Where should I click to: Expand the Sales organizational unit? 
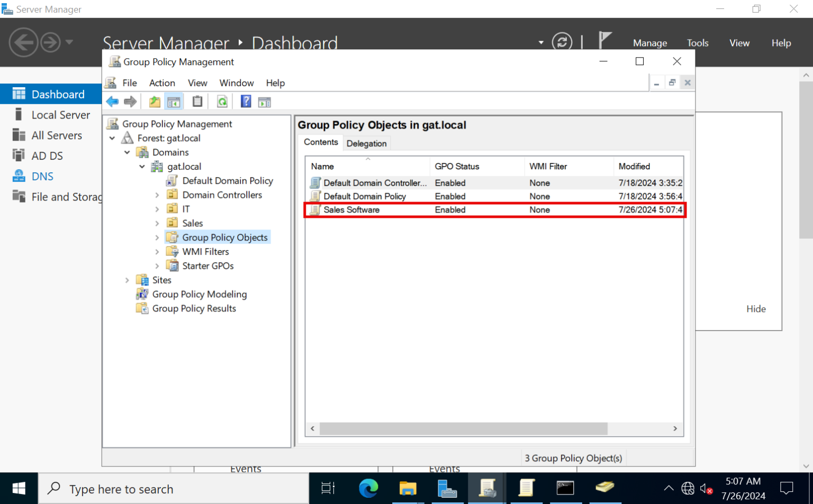pos(157,223)
